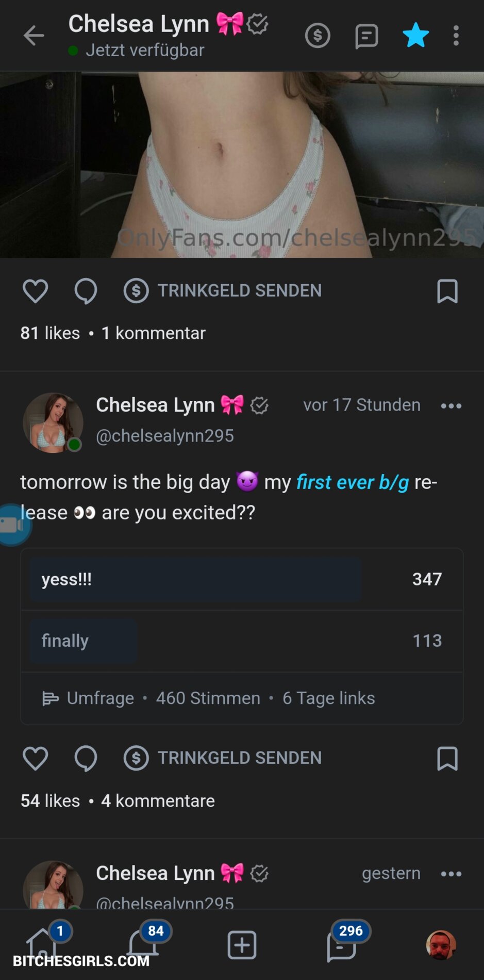Like the first post with heart icon
Screen dimensions: 484x980
(x=35, y=291)
